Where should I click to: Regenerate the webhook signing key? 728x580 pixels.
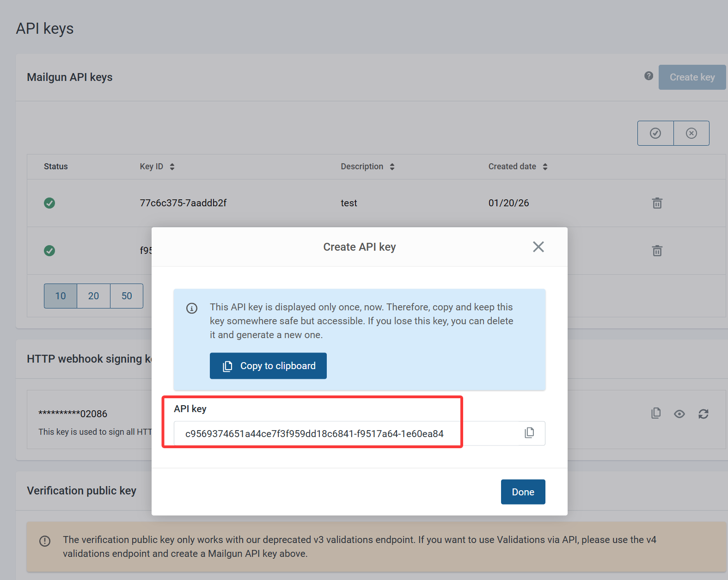click(703, 413)
